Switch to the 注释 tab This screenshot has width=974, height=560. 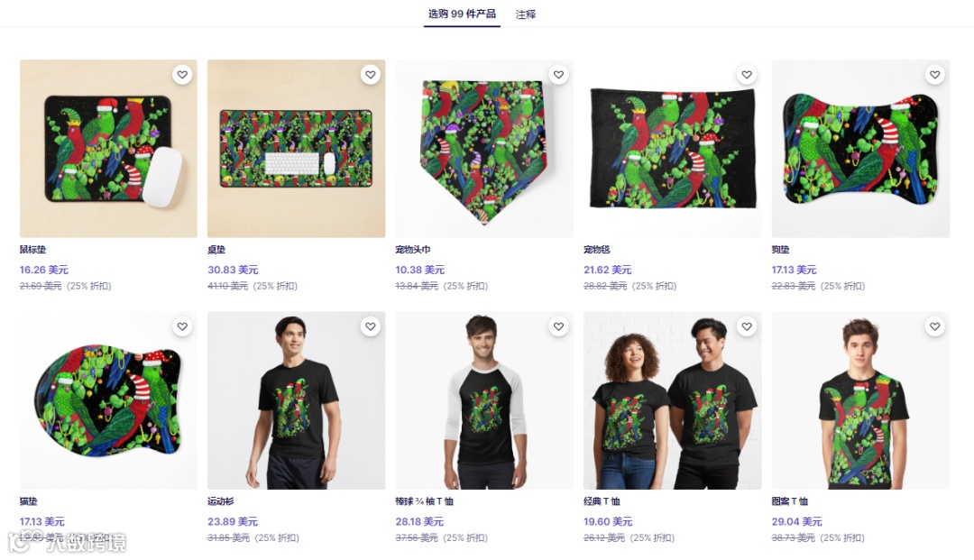pyautogui.click(x=526, y=14)
